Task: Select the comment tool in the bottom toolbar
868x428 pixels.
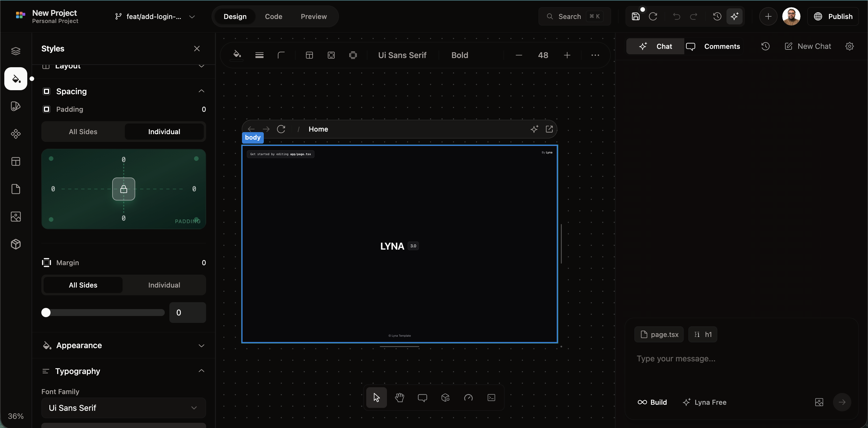Action: (423, 398)
